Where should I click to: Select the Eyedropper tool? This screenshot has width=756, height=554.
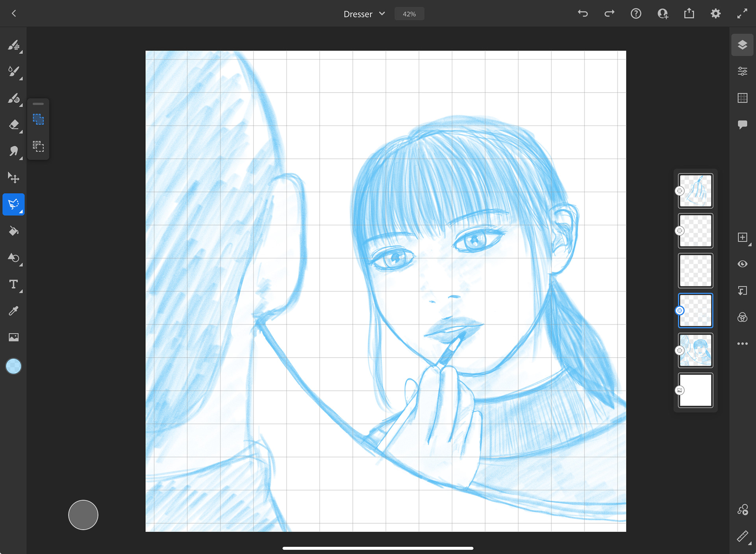pos(13,311)
